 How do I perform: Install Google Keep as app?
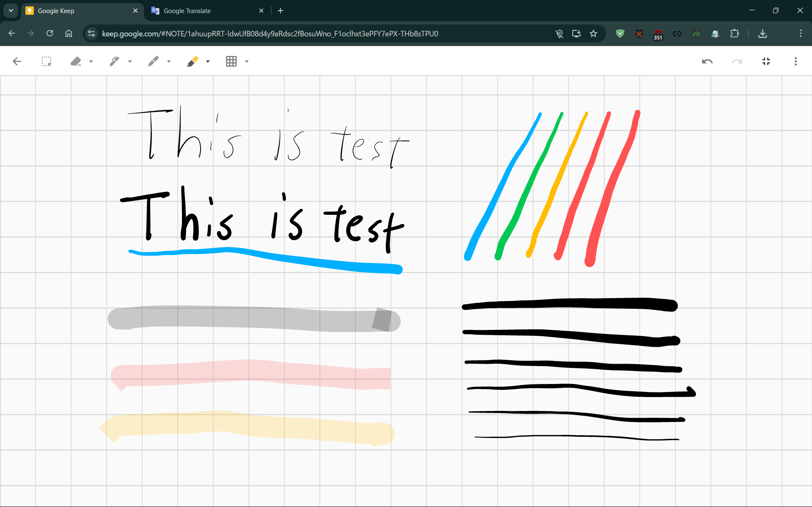click(x=576, y=33)
